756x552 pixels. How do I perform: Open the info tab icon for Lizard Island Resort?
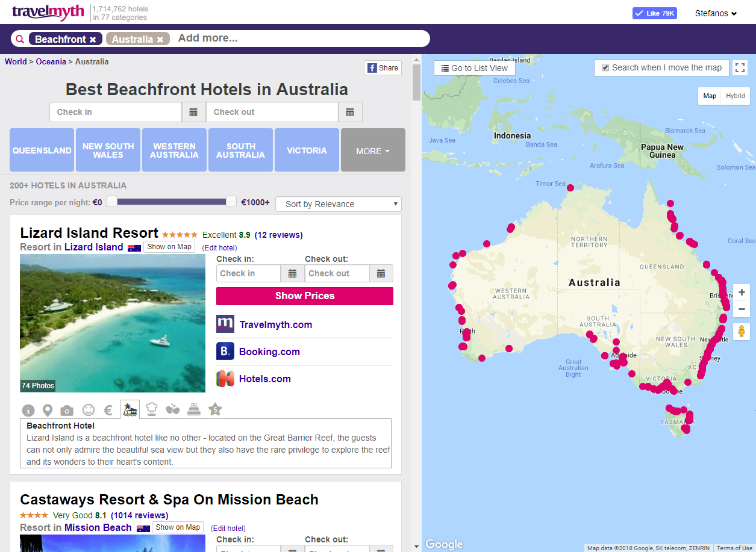coord(28,410)
